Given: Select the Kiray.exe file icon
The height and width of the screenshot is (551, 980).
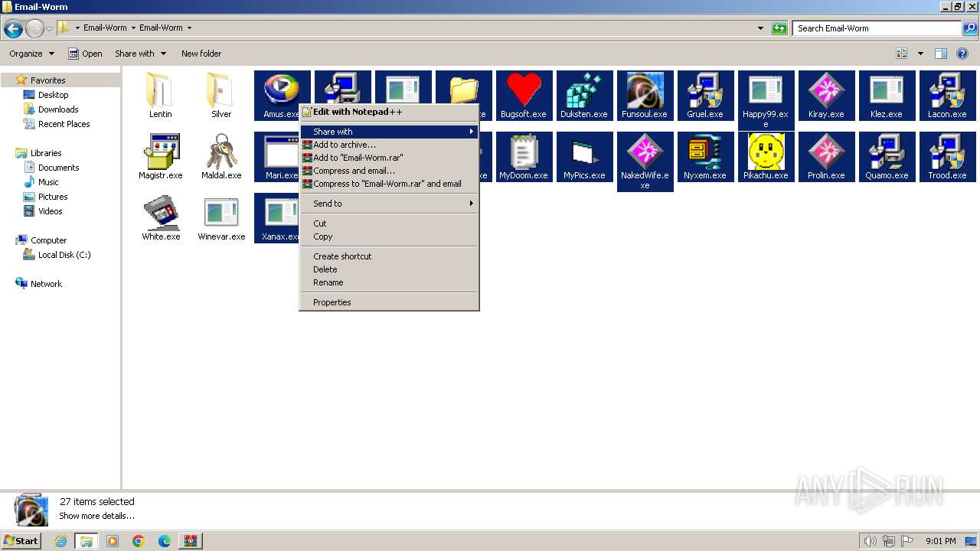Looking at the screenshot, I should 826,96.
